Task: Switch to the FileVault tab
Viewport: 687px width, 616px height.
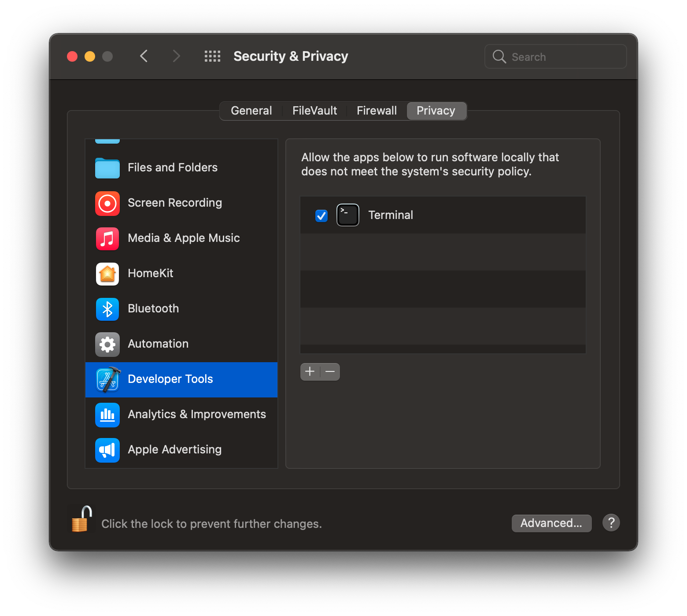Action: click(x=314, y=111)
